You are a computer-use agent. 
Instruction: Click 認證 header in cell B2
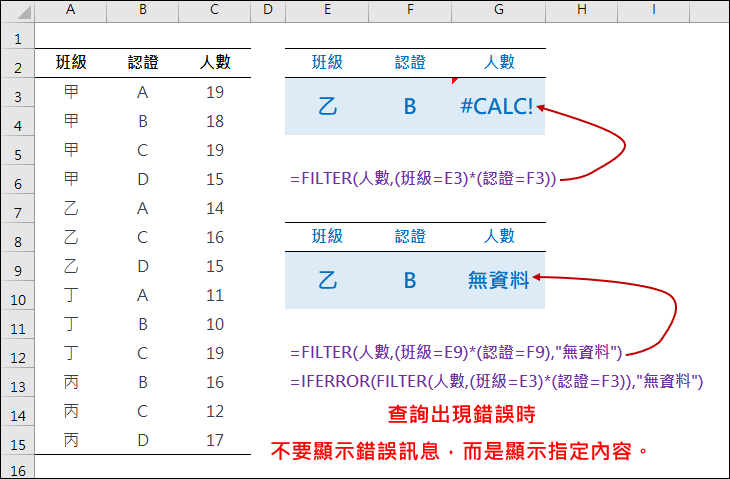pos(143,62)
